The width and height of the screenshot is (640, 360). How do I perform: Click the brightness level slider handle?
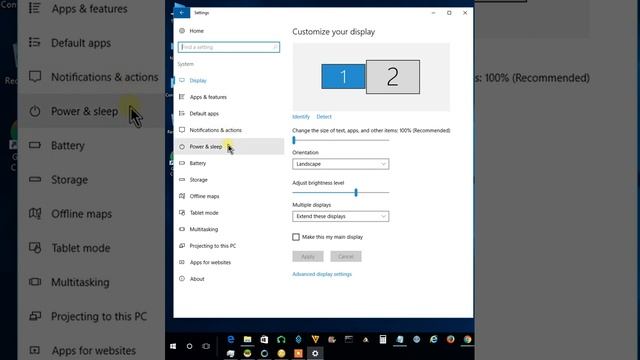click(x=356, y=193)
